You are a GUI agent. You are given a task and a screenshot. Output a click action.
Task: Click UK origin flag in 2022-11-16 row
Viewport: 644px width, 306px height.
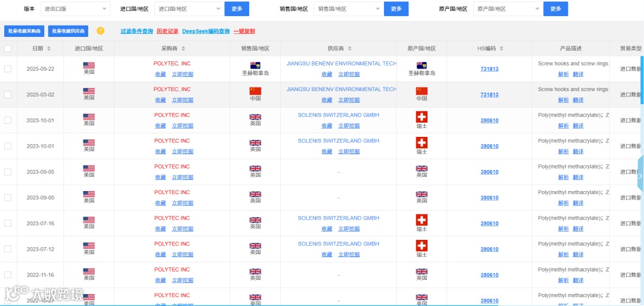coord(422,271)
